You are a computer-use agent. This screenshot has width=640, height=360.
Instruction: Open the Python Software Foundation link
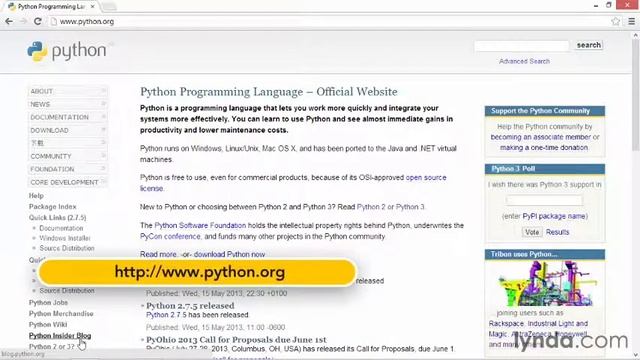coord(200,225)
